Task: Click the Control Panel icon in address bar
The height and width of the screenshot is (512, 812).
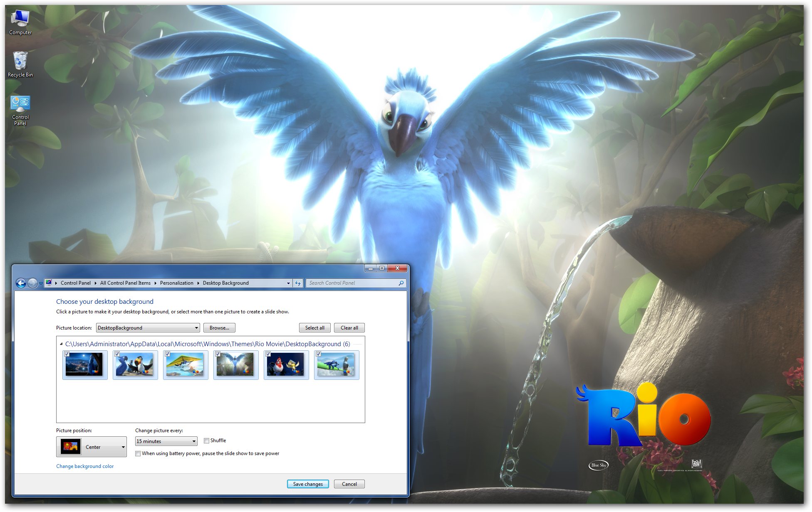Action: (49, 283)
